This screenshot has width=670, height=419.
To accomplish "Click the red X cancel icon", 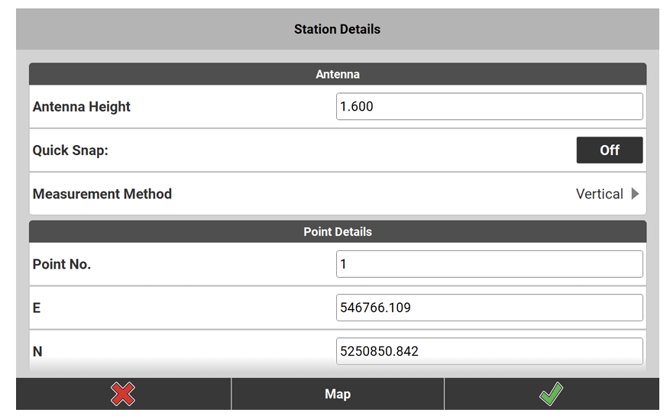I will coord(123,394).
